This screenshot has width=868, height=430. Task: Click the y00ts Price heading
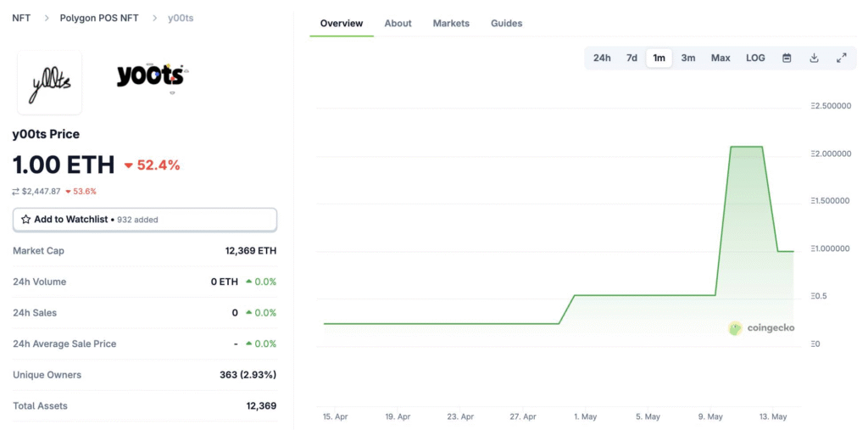click(46, 134)
